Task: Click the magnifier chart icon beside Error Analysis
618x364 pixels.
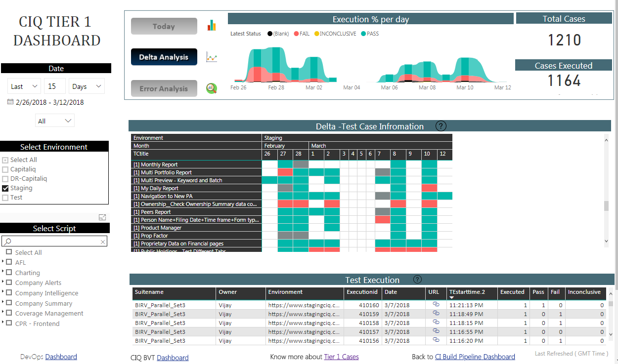Action: [212, 88]
